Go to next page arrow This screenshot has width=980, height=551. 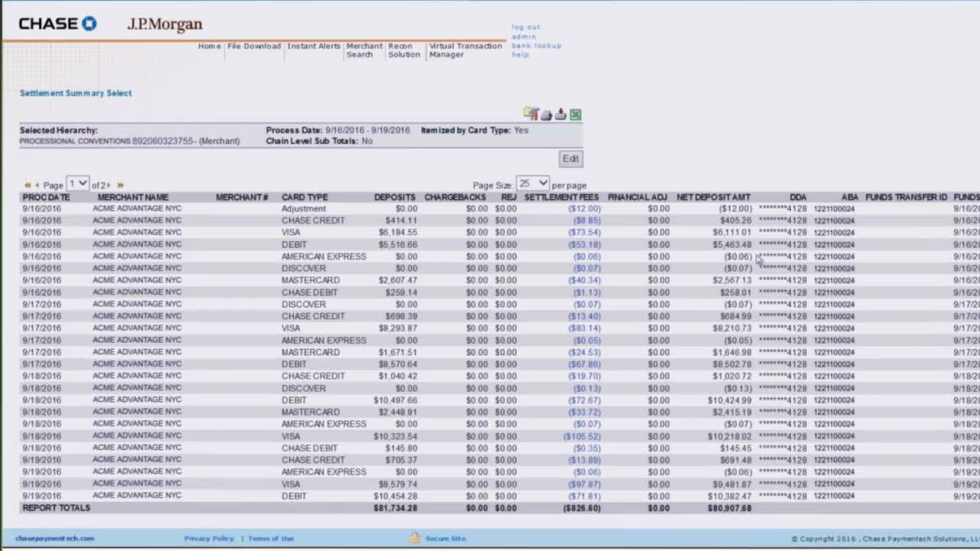(x=109, y=185)
